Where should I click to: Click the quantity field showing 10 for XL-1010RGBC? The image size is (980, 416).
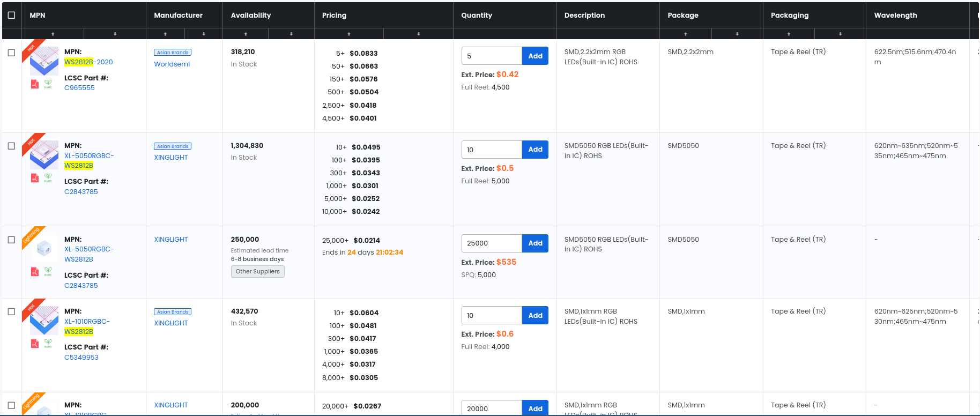click(x=491, y=315)
